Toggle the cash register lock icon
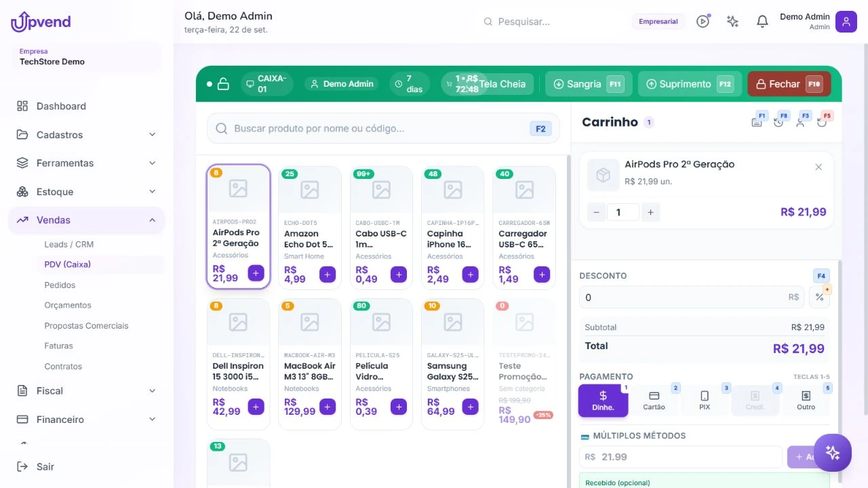 coord(223,84)
